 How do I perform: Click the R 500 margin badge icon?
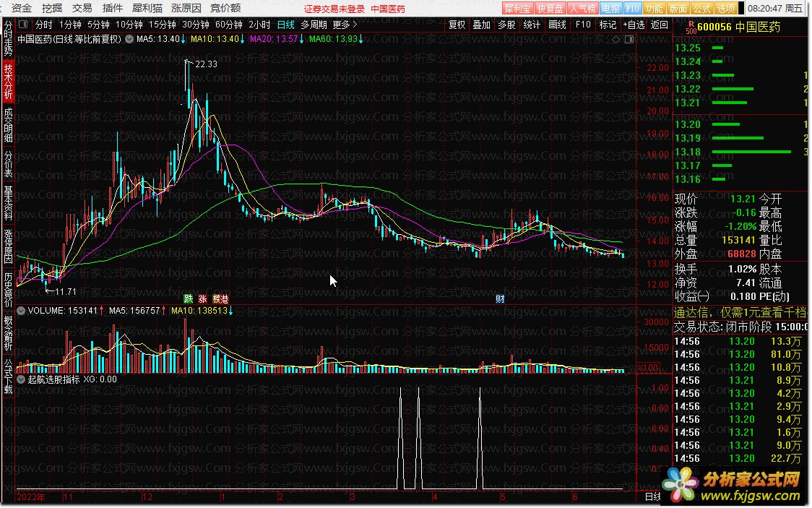click(x=691, y=27)
